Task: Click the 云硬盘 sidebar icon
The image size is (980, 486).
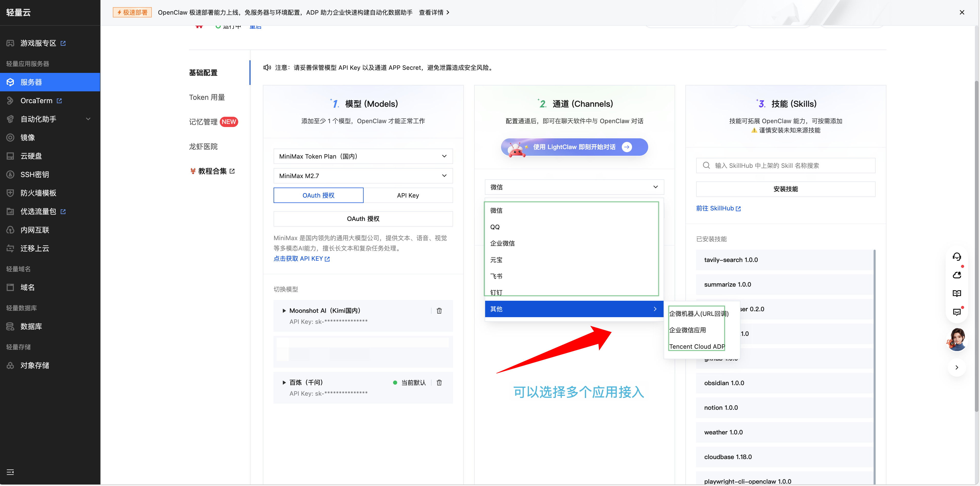Action: tap(10, 156)
